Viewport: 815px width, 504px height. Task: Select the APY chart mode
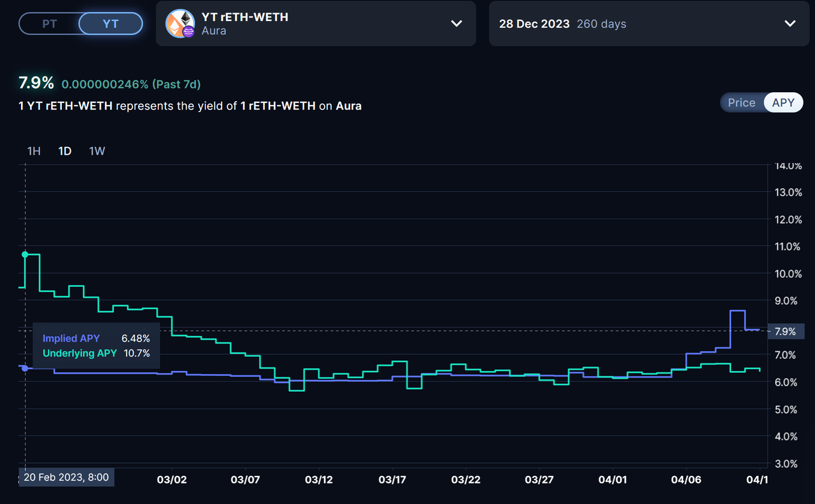pyautogui.click(x=783, y=102)
